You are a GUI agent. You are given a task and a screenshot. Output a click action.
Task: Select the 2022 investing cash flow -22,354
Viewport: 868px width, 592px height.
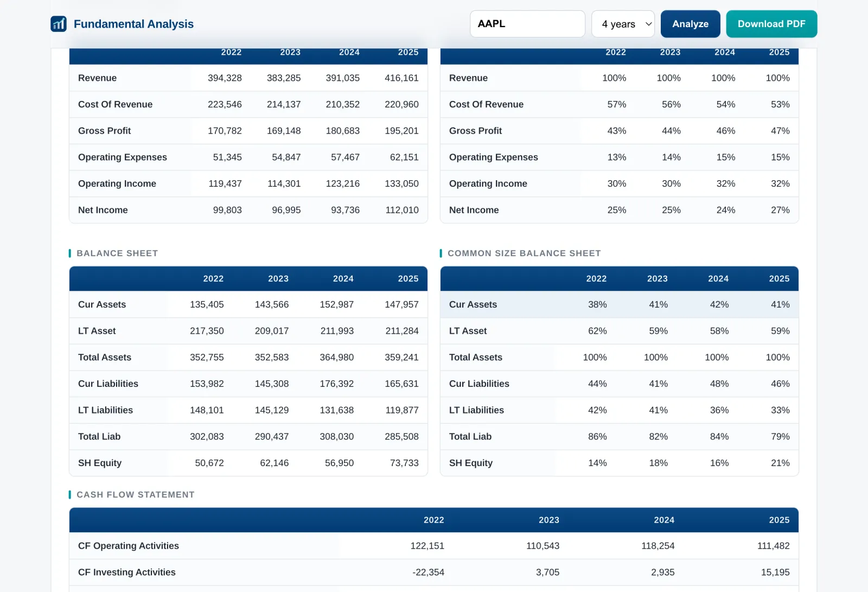[x=428, y=572]
